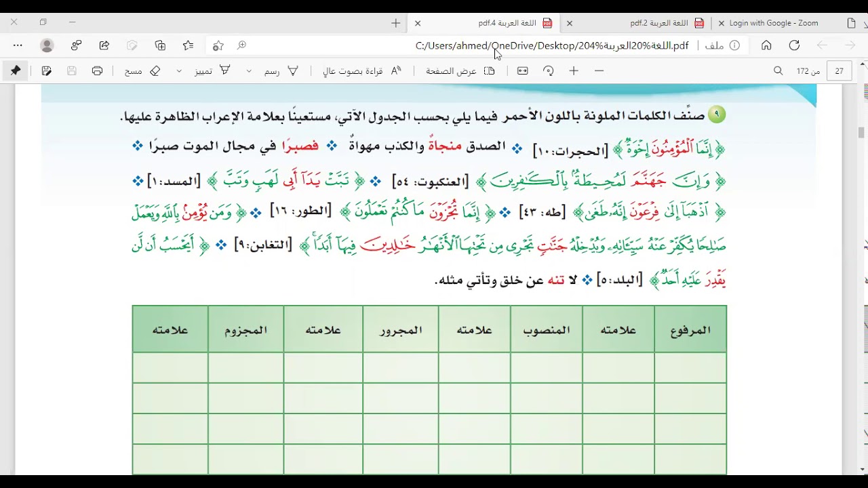Click the citation '[التغابن:٩]'
This screenshot has height=488, width=868.
click(x=263, y=244)
